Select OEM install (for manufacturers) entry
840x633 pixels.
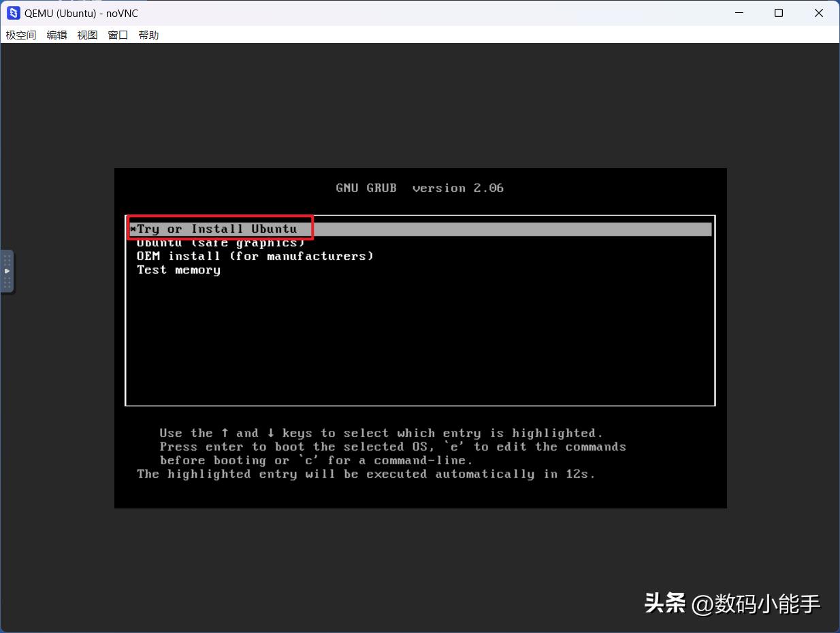pos(255,257)
